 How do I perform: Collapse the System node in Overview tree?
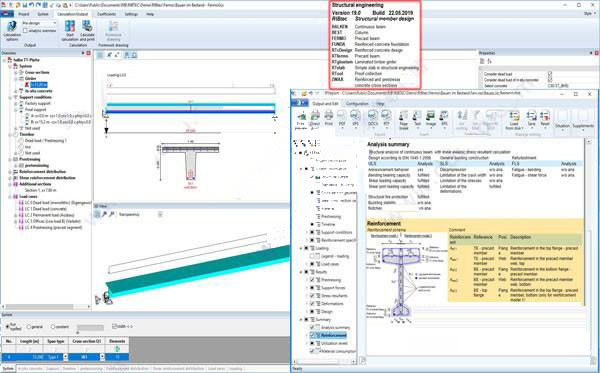click(11, 66)
